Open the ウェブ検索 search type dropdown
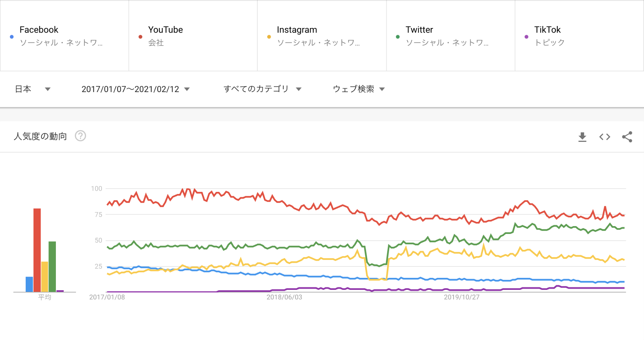644x340 pixels. tap(358, 89)
